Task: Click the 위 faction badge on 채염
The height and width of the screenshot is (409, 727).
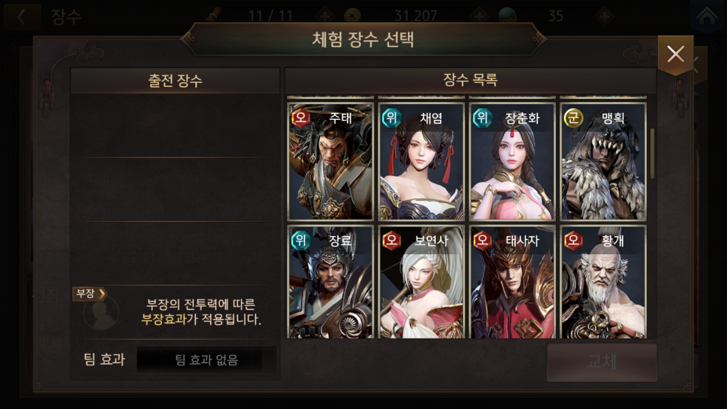Action: [x=391, y=118]
